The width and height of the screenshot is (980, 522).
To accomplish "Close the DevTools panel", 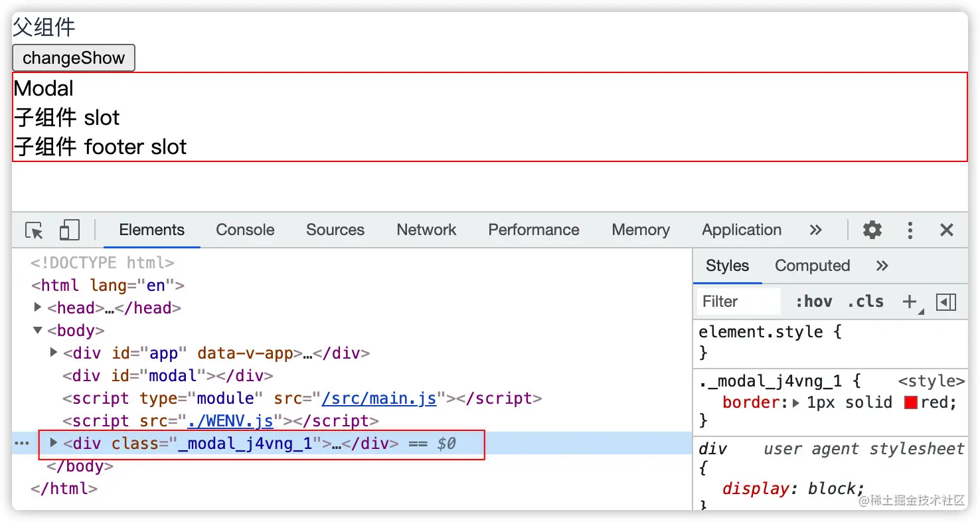I will (947, 230).
